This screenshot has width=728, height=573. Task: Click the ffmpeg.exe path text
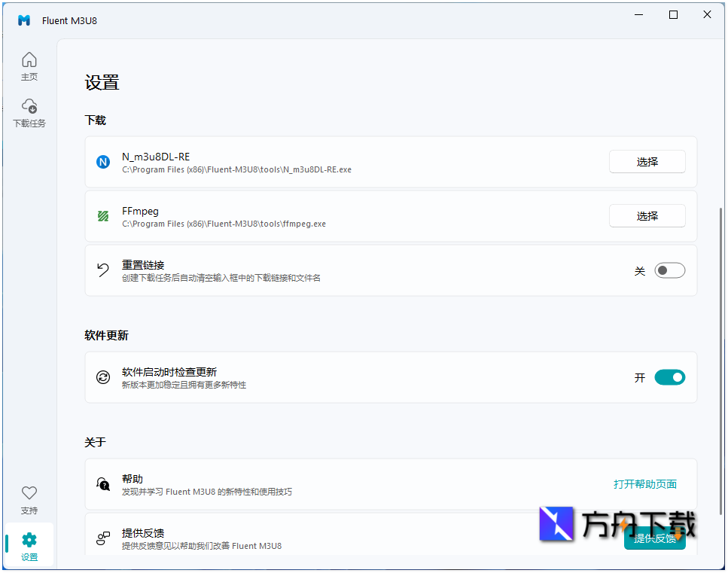click(x=224, y=224)
